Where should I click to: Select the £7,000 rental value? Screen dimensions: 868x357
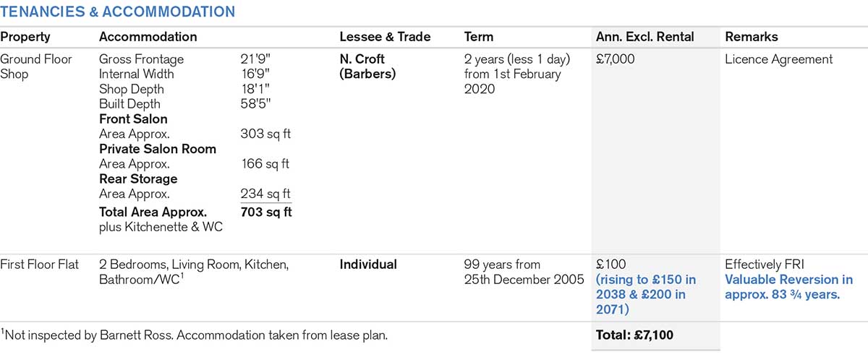point(615,59)
